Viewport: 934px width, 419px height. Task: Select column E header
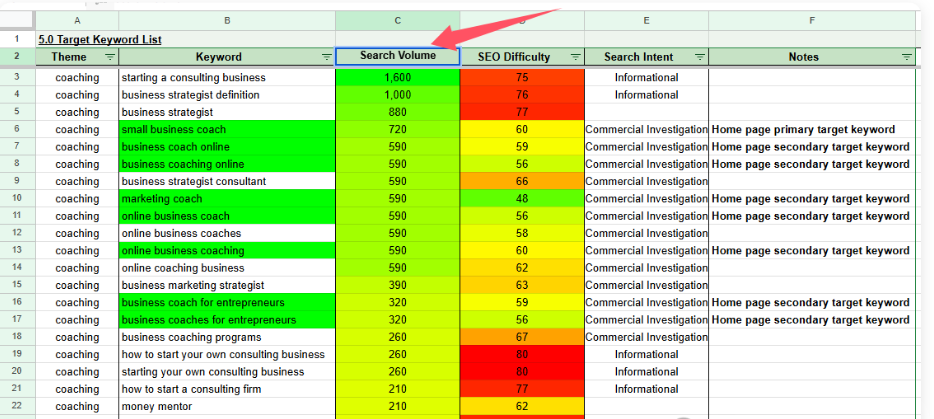coord(646,20)
